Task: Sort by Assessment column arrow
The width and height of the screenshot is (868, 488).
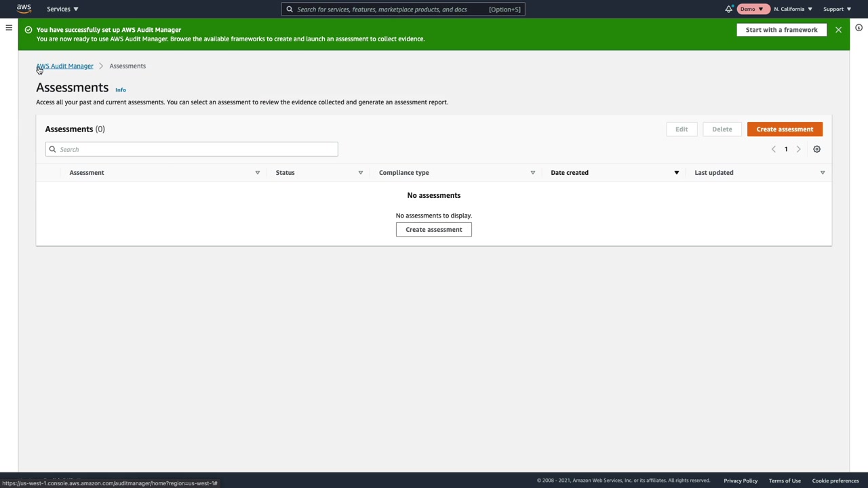Action: (258, 173)
